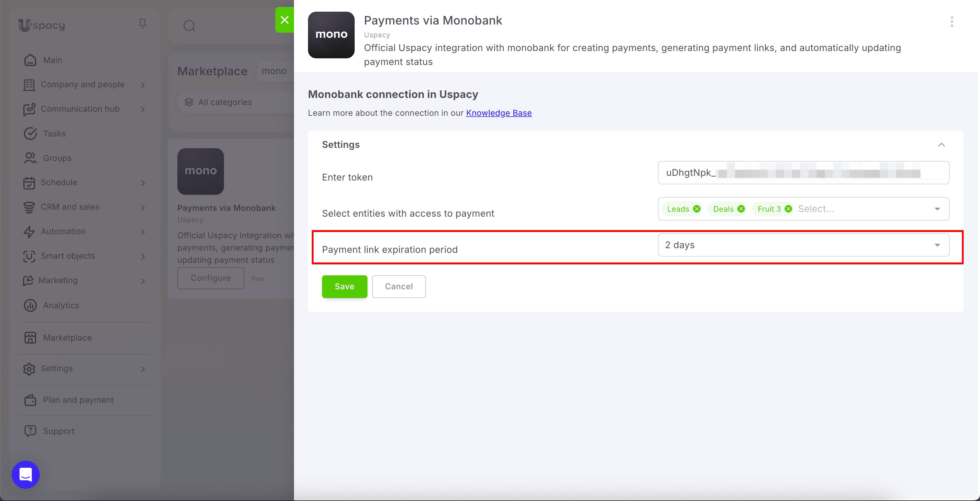Cancel the Monobank settings changes
980x501 pixels.
[399, 286]
